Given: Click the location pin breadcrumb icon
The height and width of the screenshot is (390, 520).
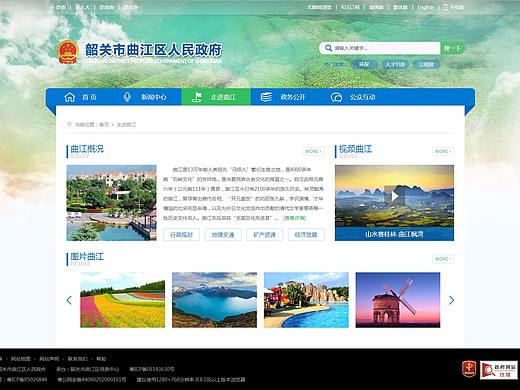Looking at the screenshot, I should (x=69, y=124).
